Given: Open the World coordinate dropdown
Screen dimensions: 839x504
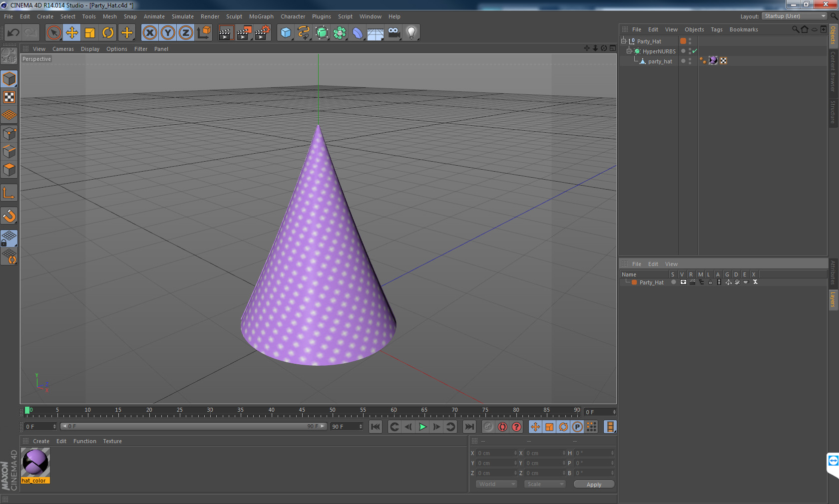Looking at the screenshot, I should (496, 484).
